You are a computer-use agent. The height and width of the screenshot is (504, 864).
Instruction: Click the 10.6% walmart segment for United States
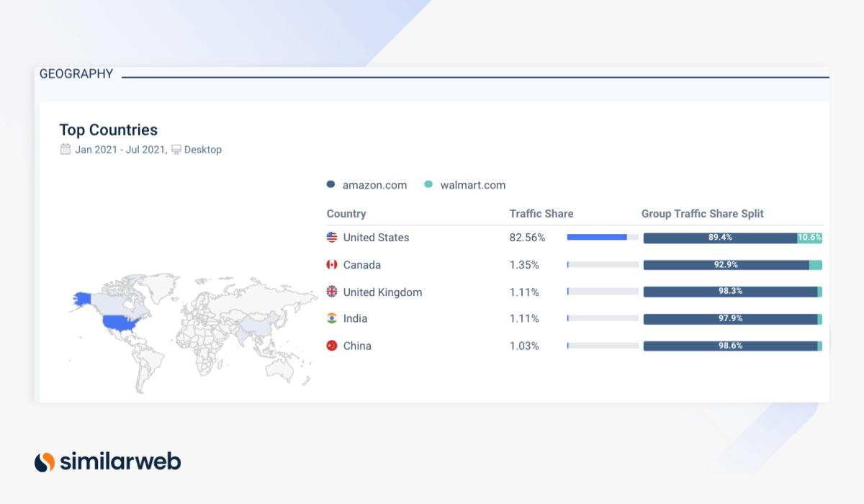(x=809, y=238)
